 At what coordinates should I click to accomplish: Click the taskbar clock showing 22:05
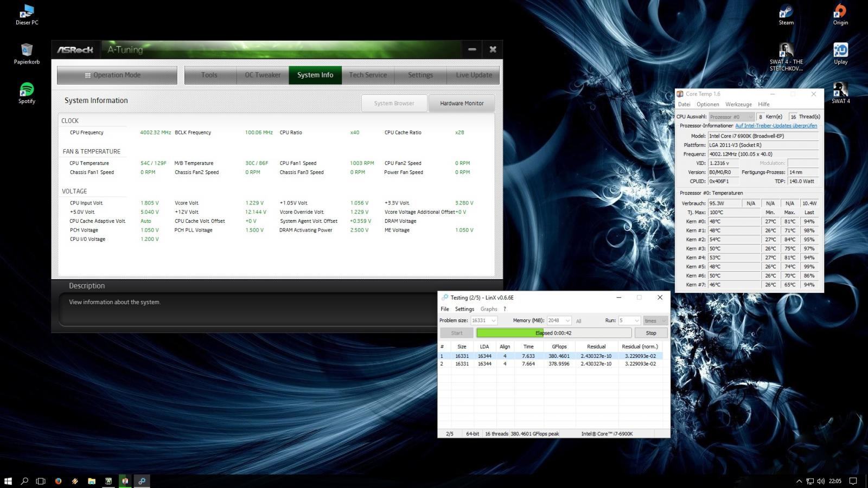835,481
